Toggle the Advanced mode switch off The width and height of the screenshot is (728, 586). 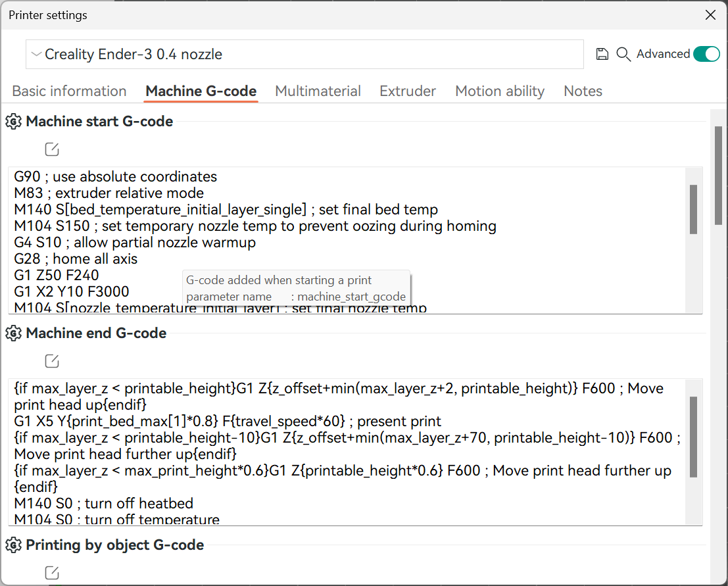tap(706, 54)
